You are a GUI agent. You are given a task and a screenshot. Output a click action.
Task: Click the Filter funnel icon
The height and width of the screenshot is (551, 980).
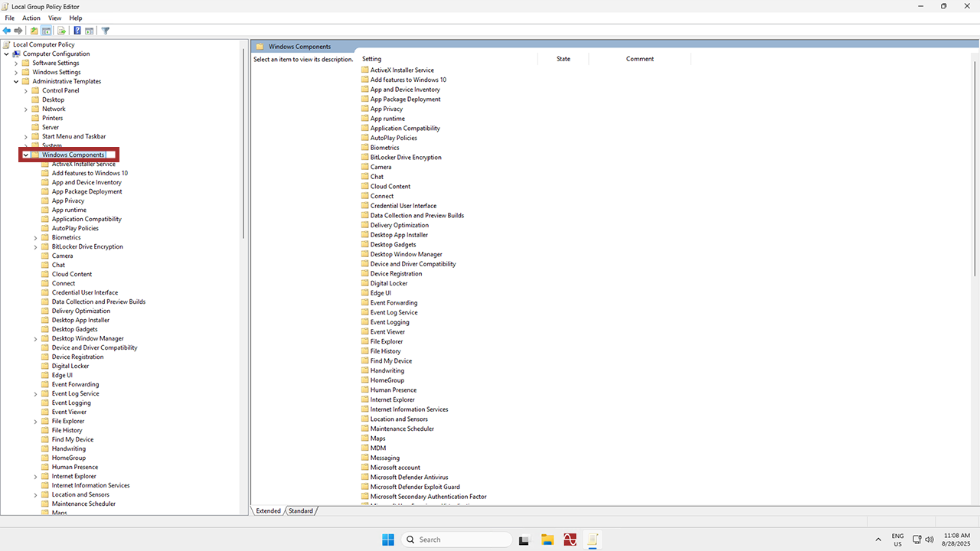[106, 31]
